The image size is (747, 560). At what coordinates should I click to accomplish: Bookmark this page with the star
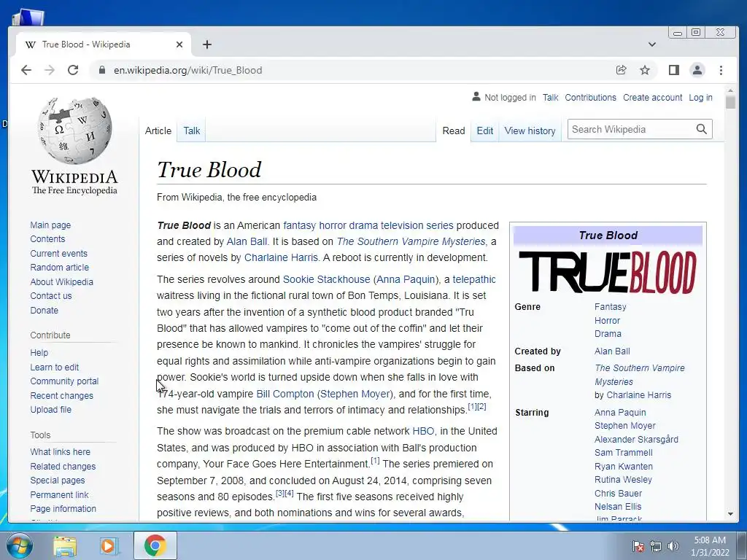645,70
